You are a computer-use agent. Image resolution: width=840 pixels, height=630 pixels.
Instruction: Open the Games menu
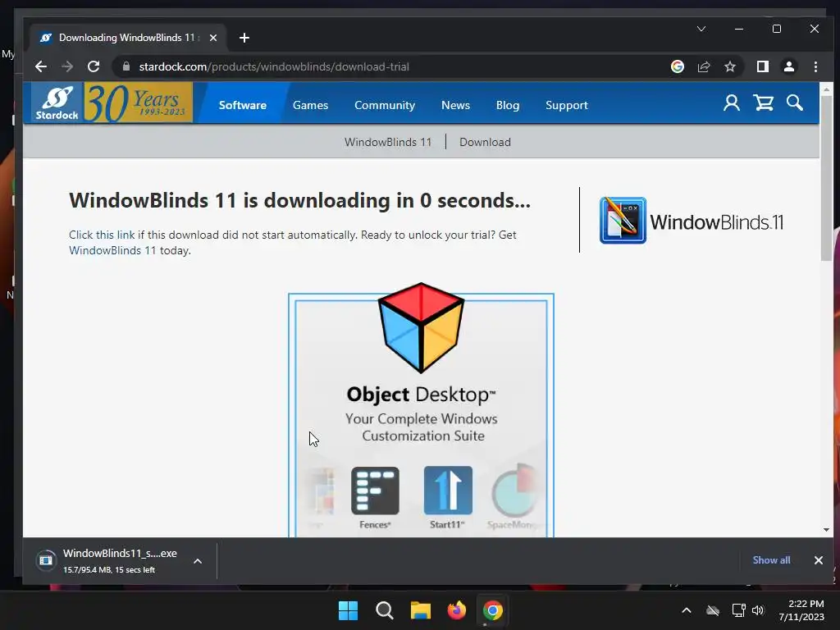(x=310, y=105)
